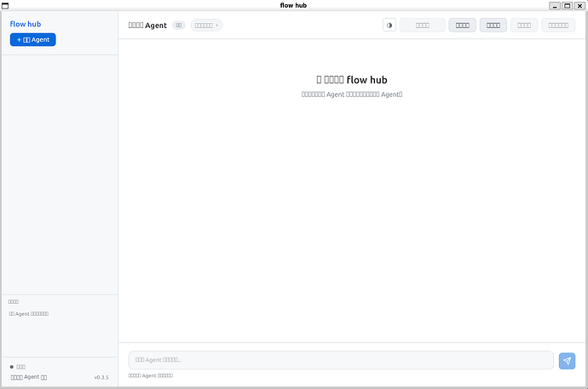
Task: Click the status dot indicator in sidebar footer
Action: click(x=11, y=367)
